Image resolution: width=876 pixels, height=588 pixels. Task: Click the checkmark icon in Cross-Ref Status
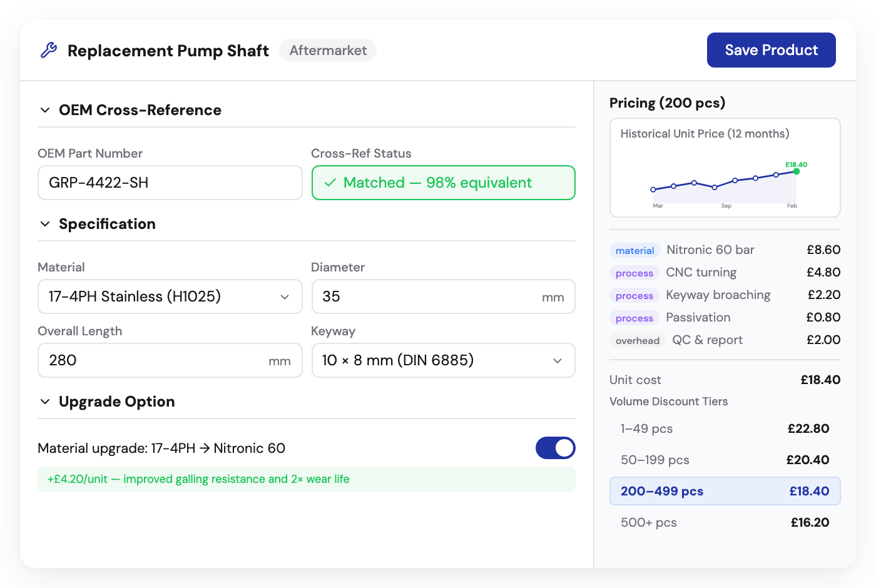330,183
